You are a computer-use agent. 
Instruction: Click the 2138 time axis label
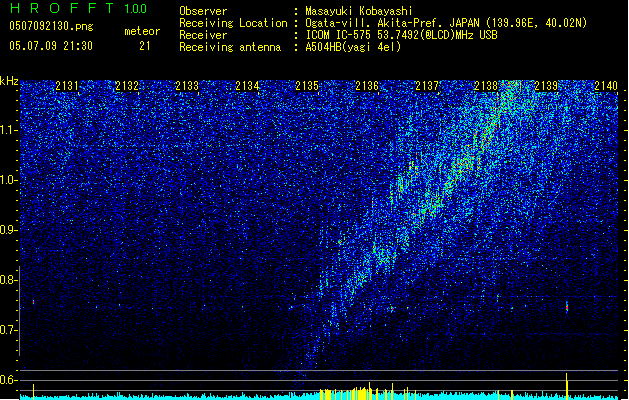[x=486, y=85]
